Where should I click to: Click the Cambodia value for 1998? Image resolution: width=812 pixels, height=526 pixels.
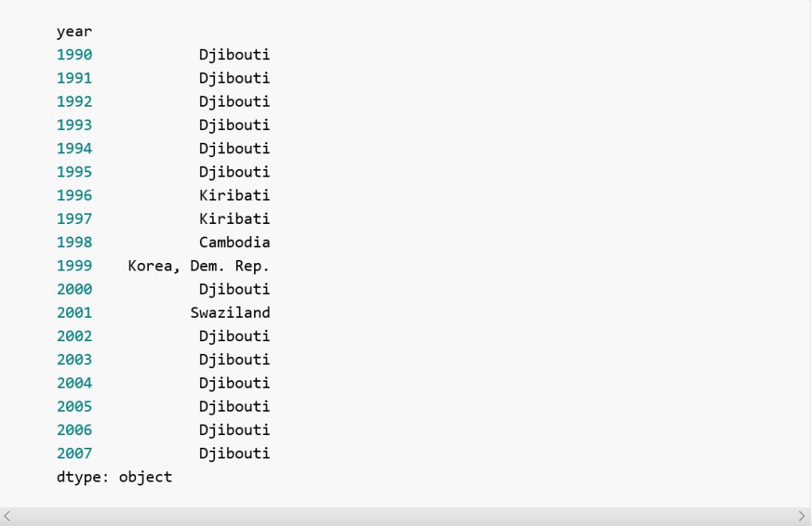click(x=235, y=242)
